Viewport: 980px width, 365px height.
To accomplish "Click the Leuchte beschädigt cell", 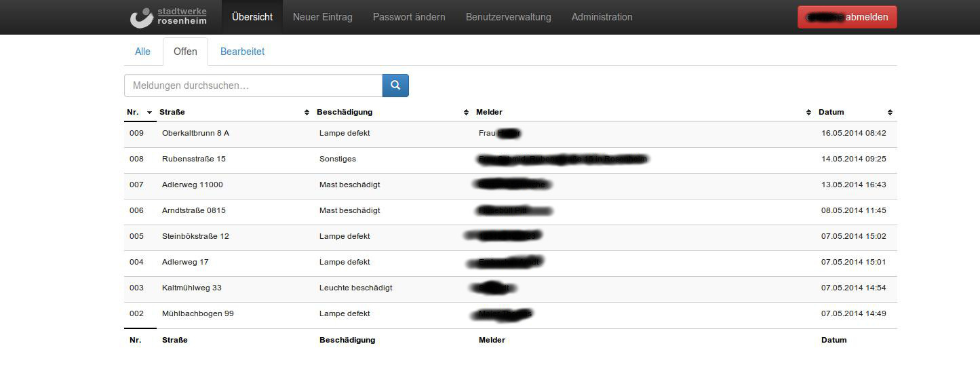I will coord(356,288).
